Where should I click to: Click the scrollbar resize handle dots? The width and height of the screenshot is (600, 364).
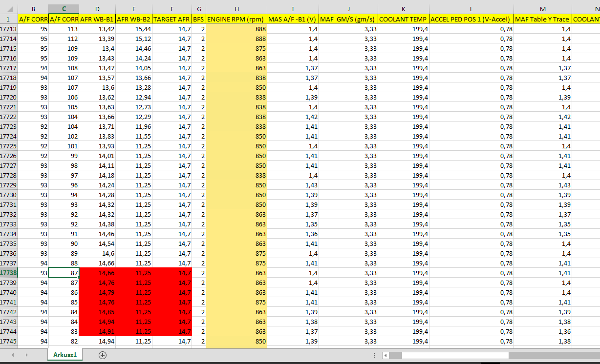click(x=374, y=355)
